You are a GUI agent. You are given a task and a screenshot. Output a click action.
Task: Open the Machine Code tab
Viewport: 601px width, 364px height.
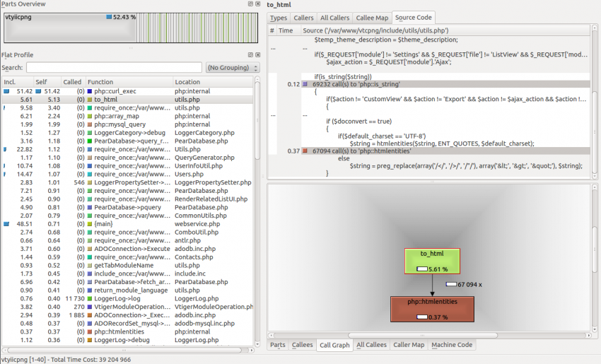tap(451, 345)
